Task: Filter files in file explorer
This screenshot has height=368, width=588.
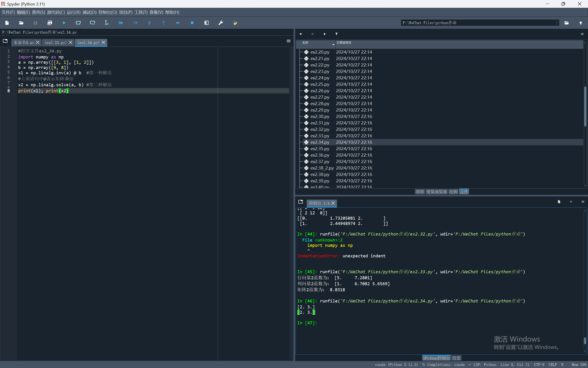Action: point(336,34)
